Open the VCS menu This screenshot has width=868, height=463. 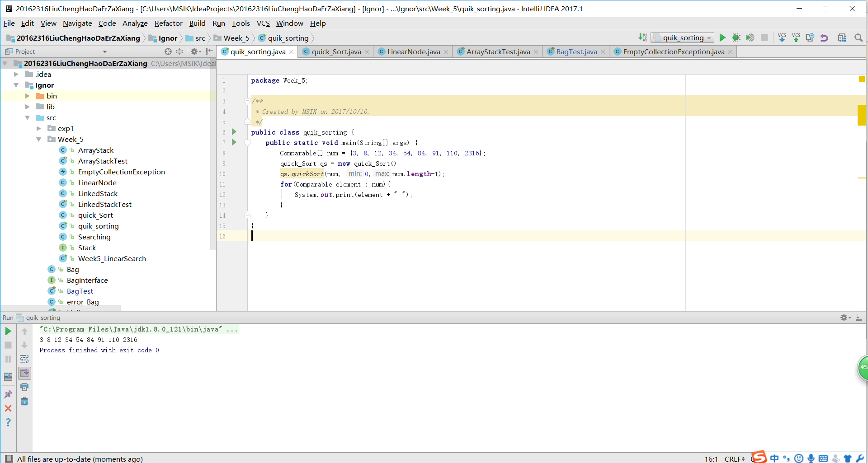263,23
